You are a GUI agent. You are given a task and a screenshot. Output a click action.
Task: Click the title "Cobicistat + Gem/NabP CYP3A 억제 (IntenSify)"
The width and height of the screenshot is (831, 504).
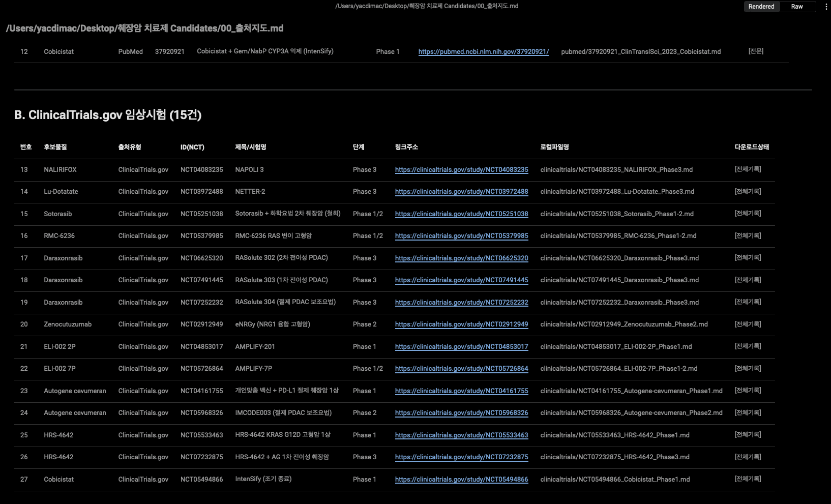tap(265, 51)
